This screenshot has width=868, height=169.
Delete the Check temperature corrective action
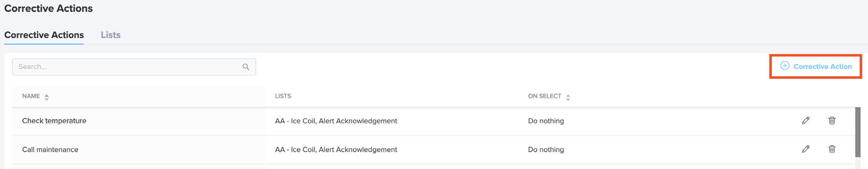coord(832,120)
